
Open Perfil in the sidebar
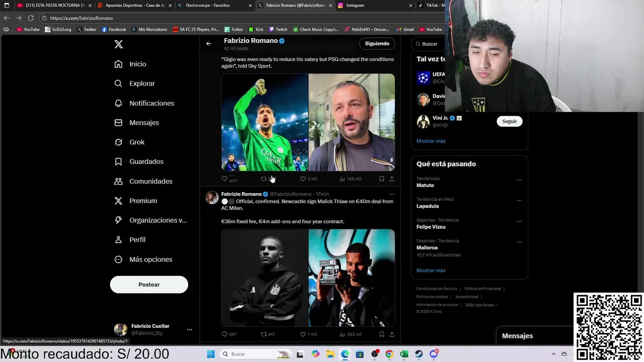coord(130,240)
